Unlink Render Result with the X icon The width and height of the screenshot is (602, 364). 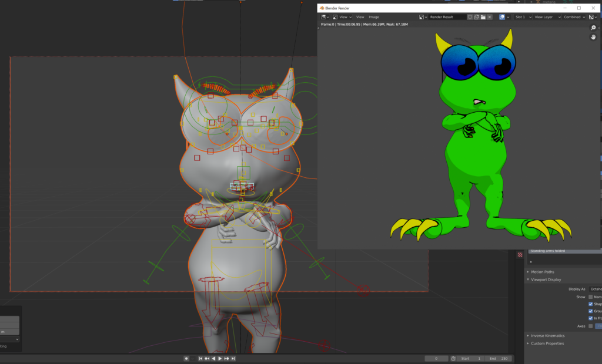click(x=490, y=17)
